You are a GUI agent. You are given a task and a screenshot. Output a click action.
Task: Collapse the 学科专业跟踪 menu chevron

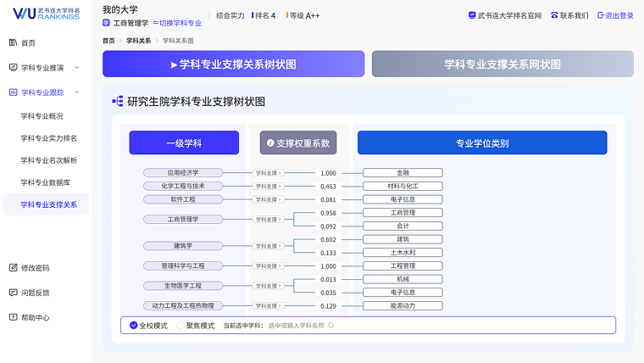(77, 92)
